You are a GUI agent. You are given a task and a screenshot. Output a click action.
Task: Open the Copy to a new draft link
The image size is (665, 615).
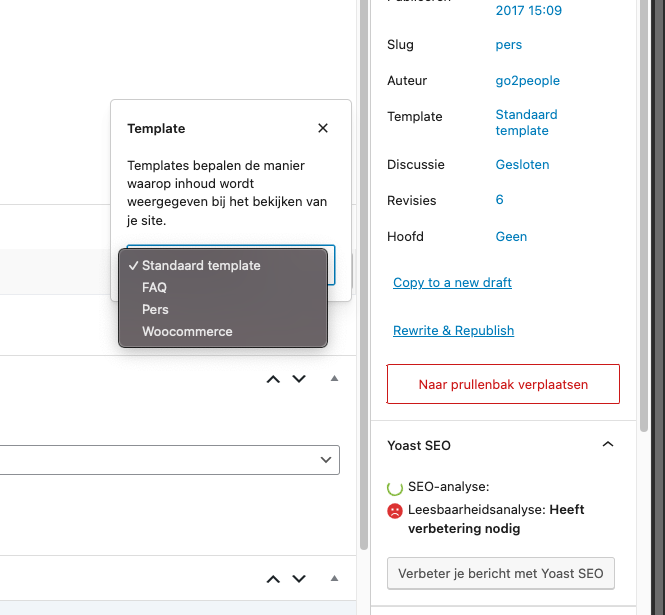(x=452, y=283)
